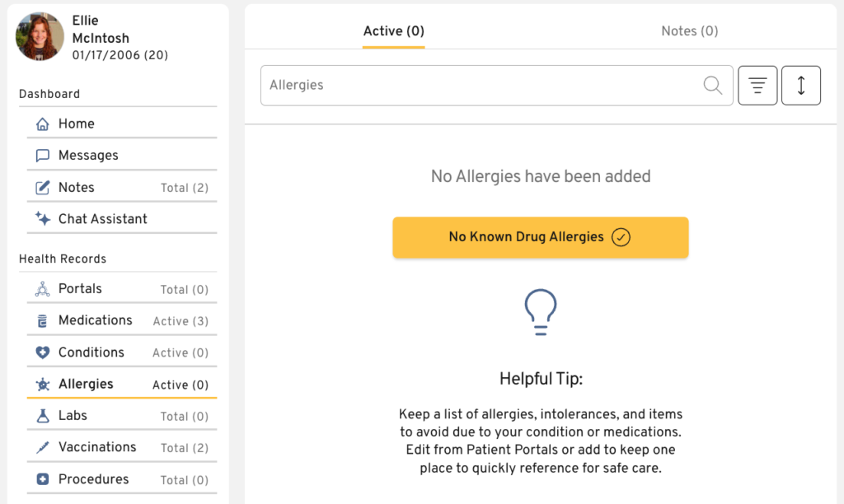
Task: Click the Procedures plus-box icon
Action: (43, 479)
